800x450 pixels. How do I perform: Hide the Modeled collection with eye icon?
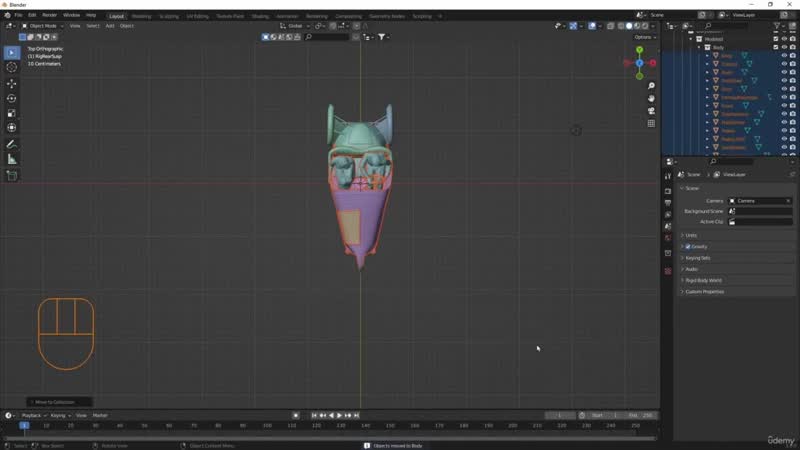(x=784, y=39)
